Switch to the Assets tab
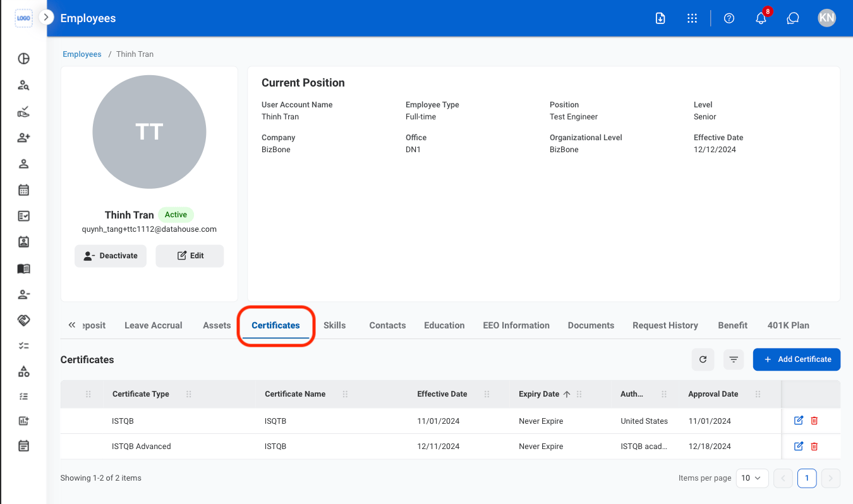 (x=217, y=325)
